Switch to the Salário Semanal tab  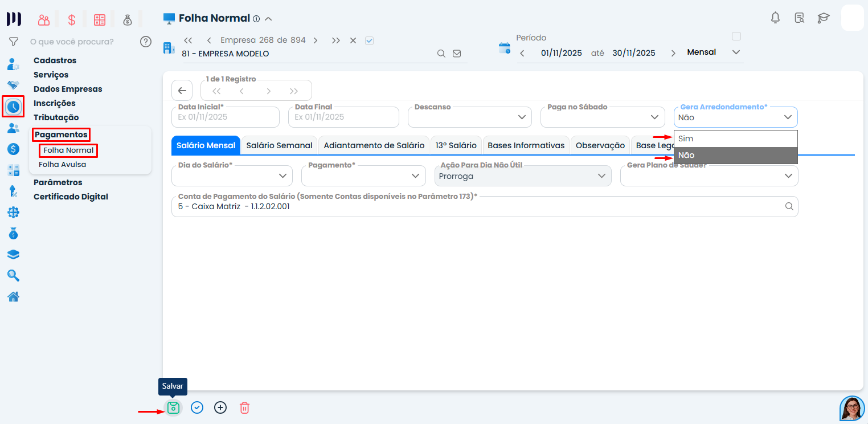tap(280, 145)
